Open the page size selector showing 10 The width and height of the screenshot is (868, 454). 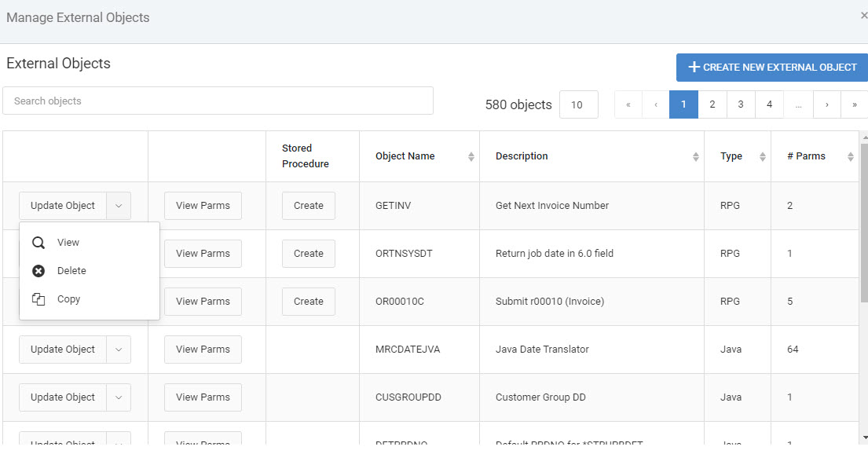(x=578, y=104)
